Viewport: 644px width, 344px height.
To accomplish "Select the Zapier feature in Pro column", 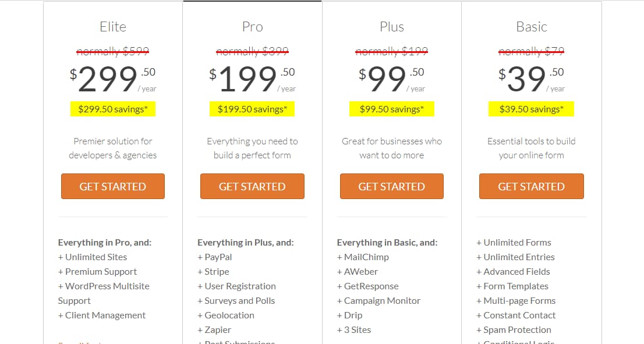I will coord(215,329).
